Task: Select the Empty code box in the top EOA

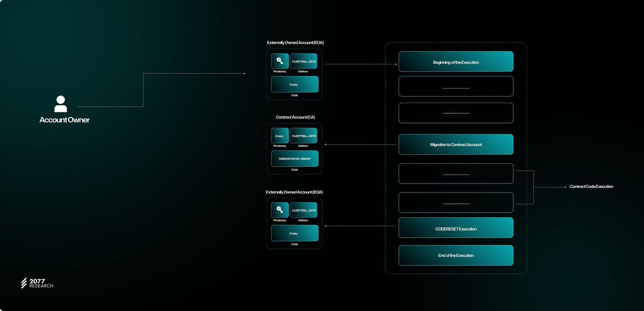Action: coord(295,84)
